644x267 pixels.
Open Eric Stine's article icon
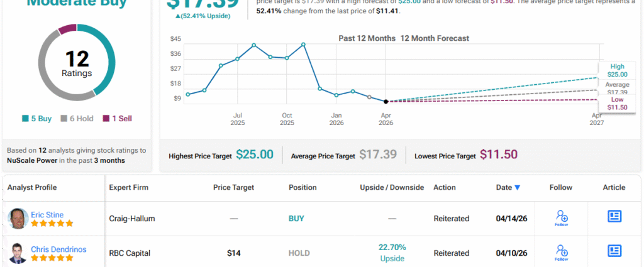click(614, 216)
